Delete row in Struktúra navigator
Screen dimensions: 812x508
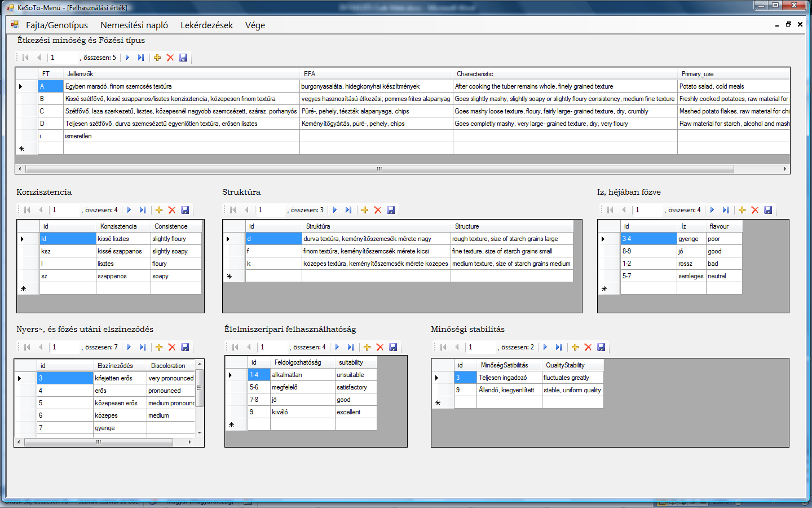tap(378, 210)
